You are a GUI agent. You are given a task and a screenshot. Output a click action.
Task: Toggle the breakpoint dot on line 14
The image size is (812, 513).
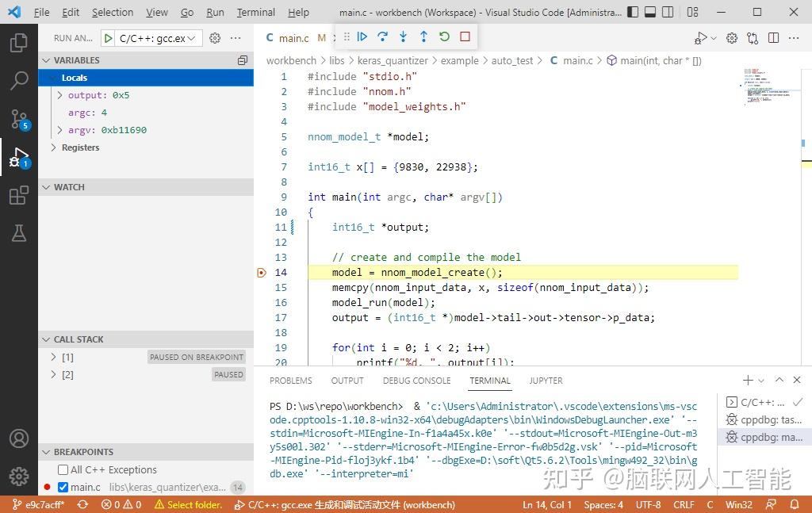point(262,272)
